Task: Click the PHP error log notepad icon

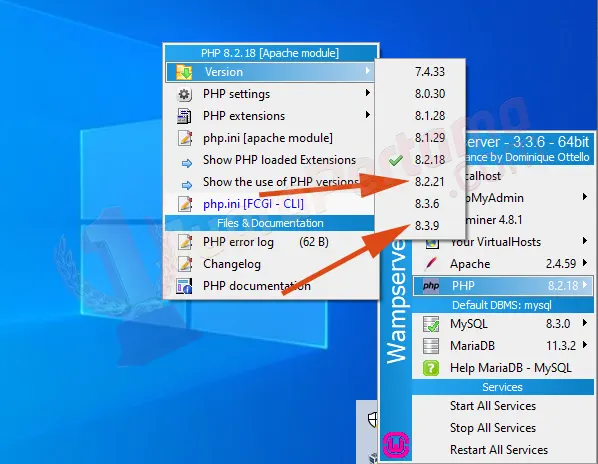Action: pyautogui.click(x=185, y=242)
